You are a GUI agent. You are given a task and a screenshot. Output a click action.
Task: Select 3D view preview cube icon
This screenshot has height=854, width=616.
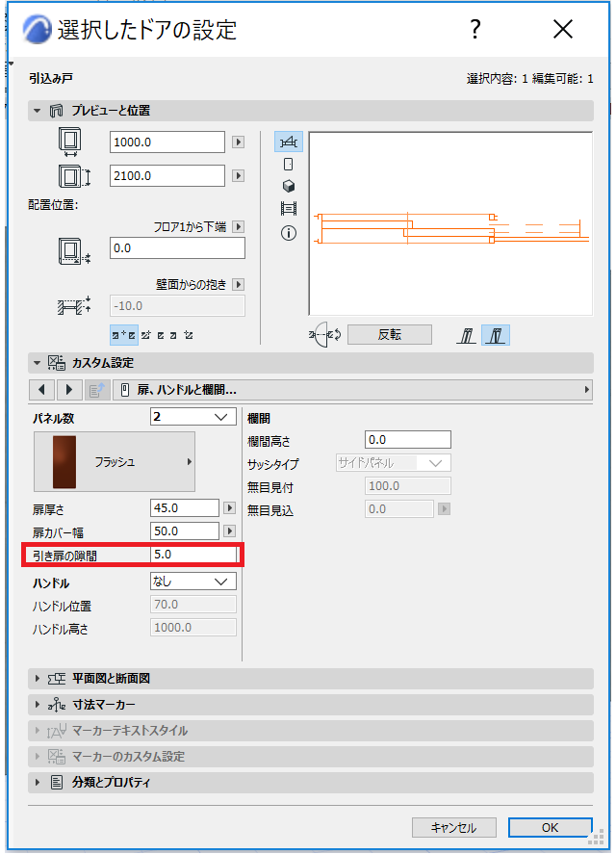pyautogui.click(x=289, y=186)
